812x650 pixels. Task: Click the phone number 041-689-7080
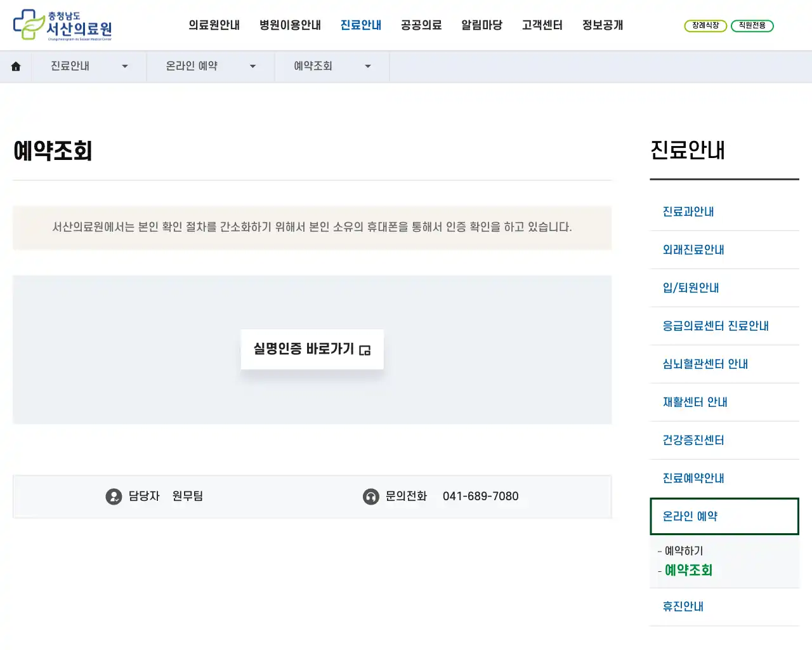[x=481, y=496]
